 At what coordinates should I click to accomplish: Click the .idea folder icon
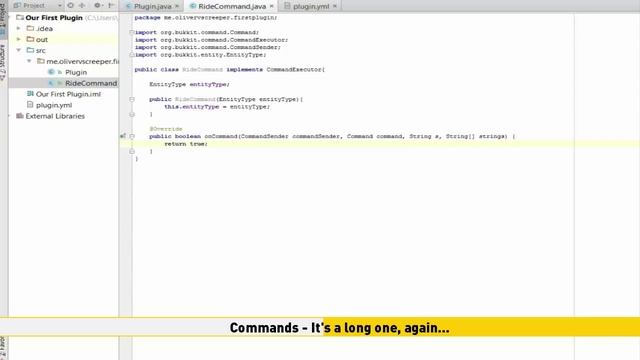click(30, 28)
